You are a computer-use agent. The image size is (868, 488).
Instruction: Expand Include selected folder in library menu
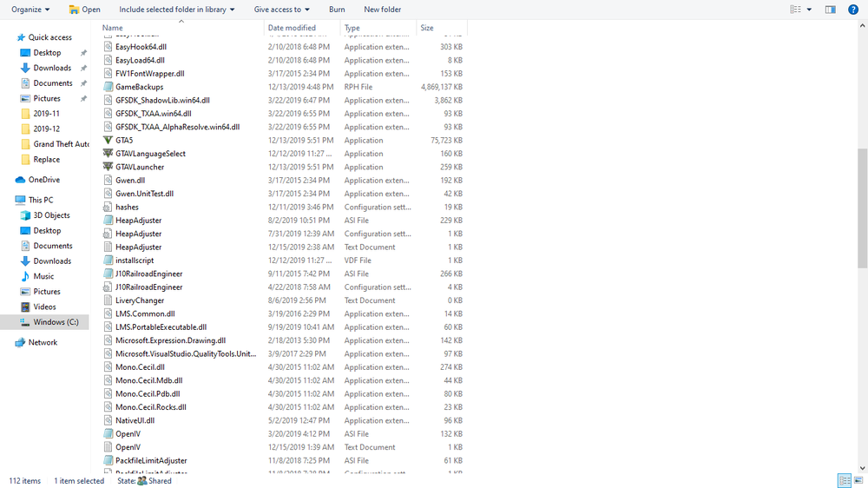click(176, 10)
